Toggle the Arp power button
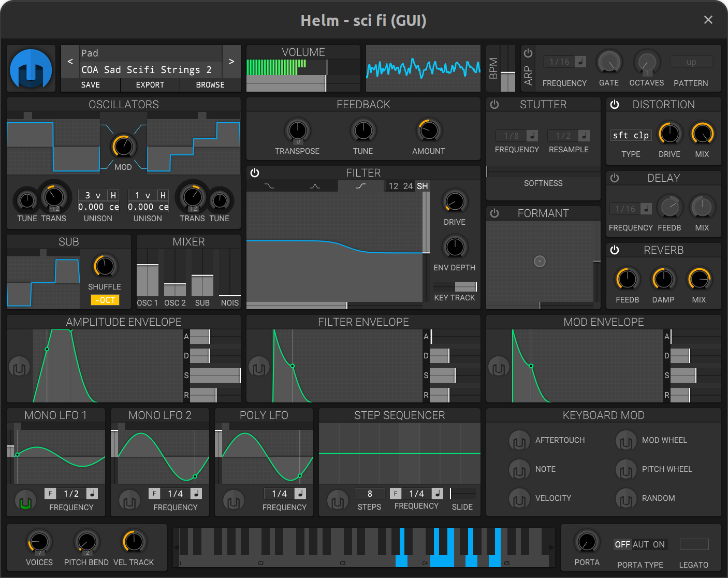 (x=528, y=53)
